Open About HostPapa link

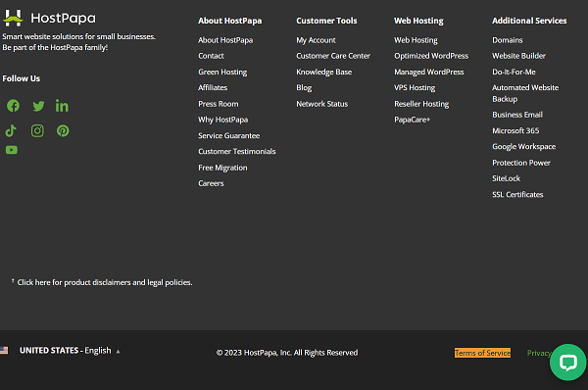[225, 40]
